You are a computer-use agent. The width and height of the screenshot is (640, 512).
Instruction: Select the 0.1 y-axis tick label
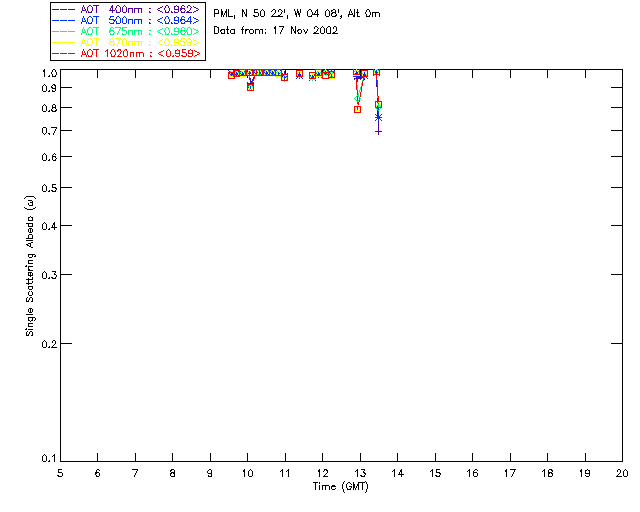tap(49, 459)
